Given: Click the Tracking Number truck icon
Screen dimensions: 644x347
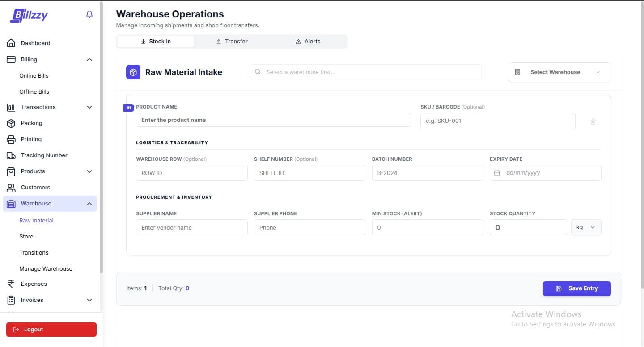Looking at the screenshot, I should click(11, 155).
